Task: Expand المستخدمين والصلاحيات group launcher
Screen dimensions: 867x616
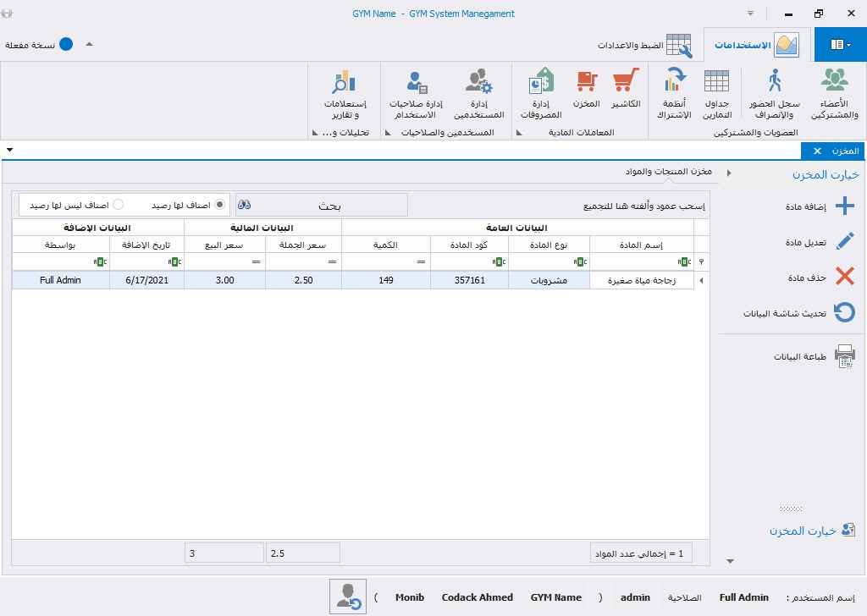Action: (388, 133)
